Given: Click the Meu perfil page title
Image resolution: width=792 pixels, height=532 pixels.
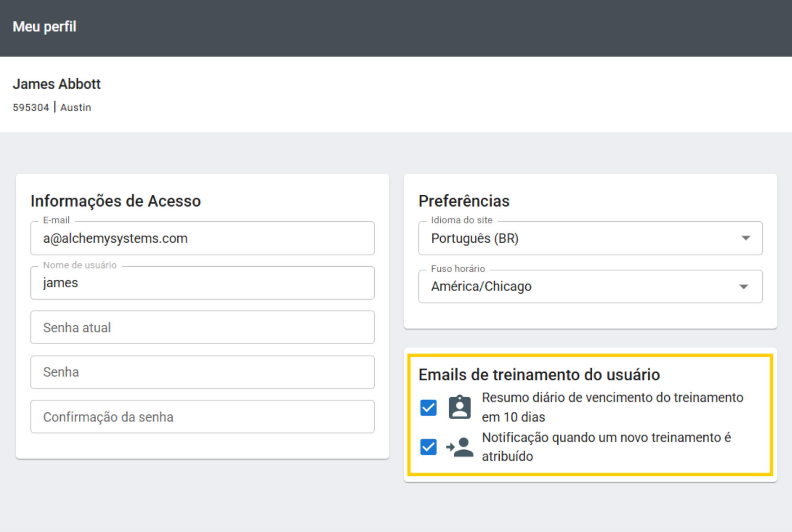Looking at the screenshot, I should click(x=45, y=27).
